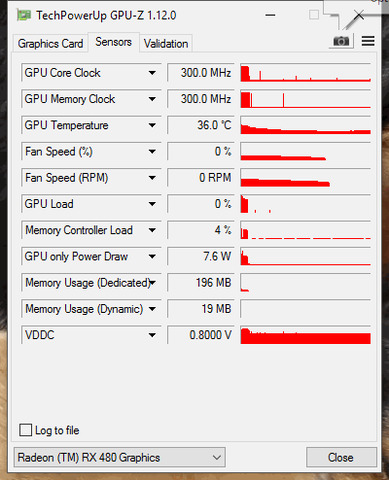Click the camera screenshot icon
The height and width of the screenshot is (480, 389).
click(x=341, y=41)
